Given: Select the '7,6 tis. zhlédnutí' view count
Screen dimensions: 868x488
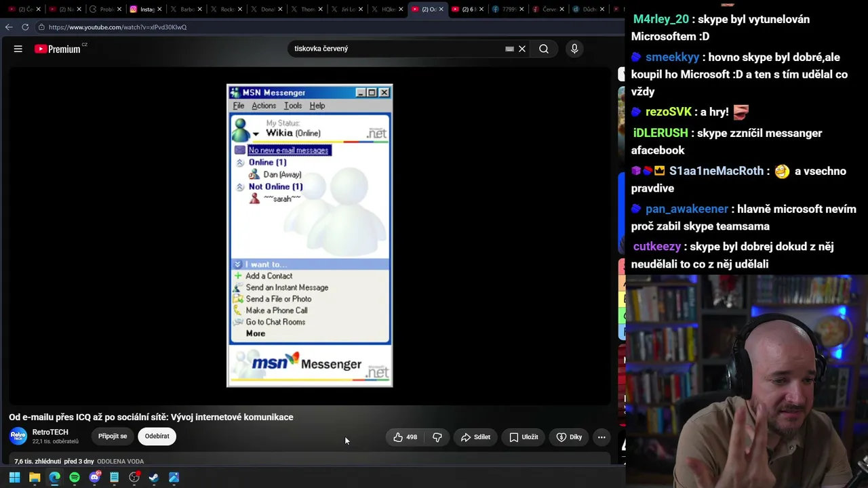Looking at the screenshot, I should click(x=37, y=462).
